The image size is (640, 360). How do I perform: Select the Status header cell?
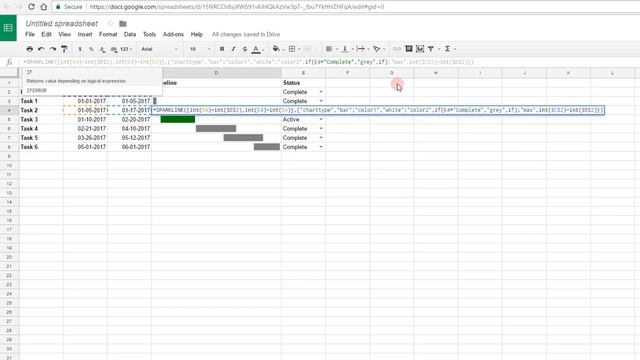[x=303, y=83]
